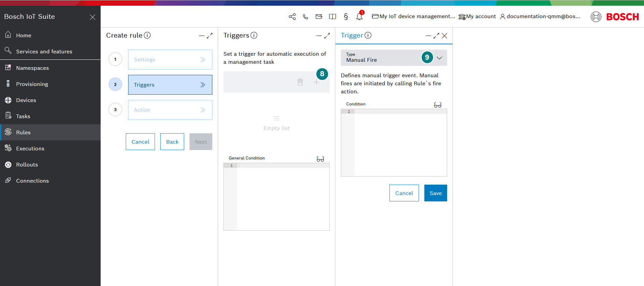
Task: Open My account
Action: [x=477, y=16]
